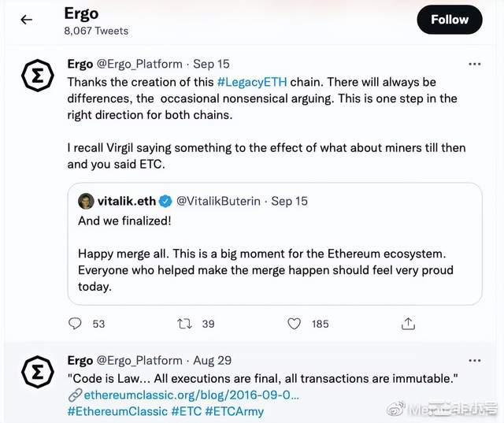
Task: Follow the Ergo account
Action: point(450,20)
